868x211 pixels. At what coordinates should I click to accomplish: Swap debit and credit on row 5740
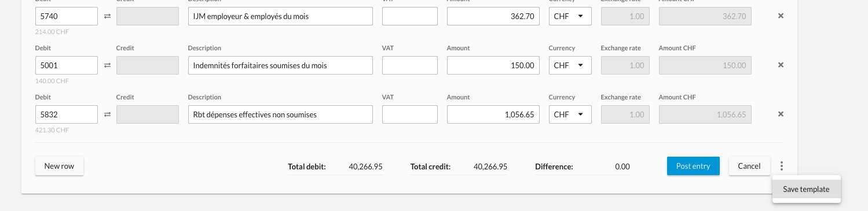(x=107, y=16)
